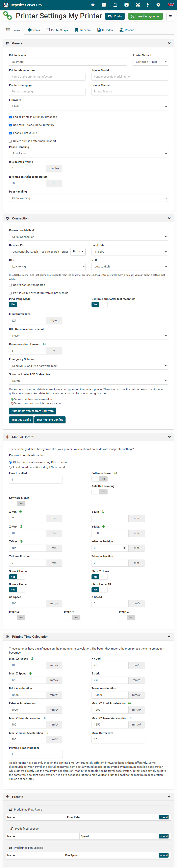Open the Baud Rate dropdown

point(130,252)
